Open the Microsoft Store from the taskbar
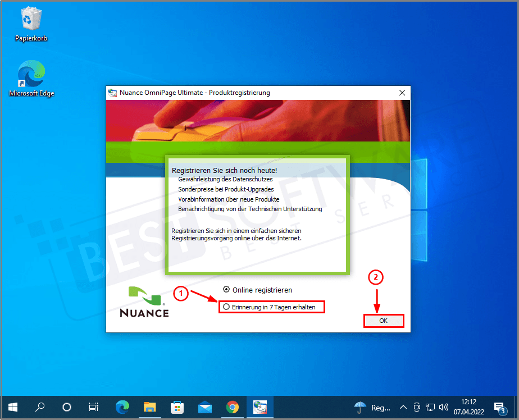The height and width of the screenshot is (420, 519). 177,407
